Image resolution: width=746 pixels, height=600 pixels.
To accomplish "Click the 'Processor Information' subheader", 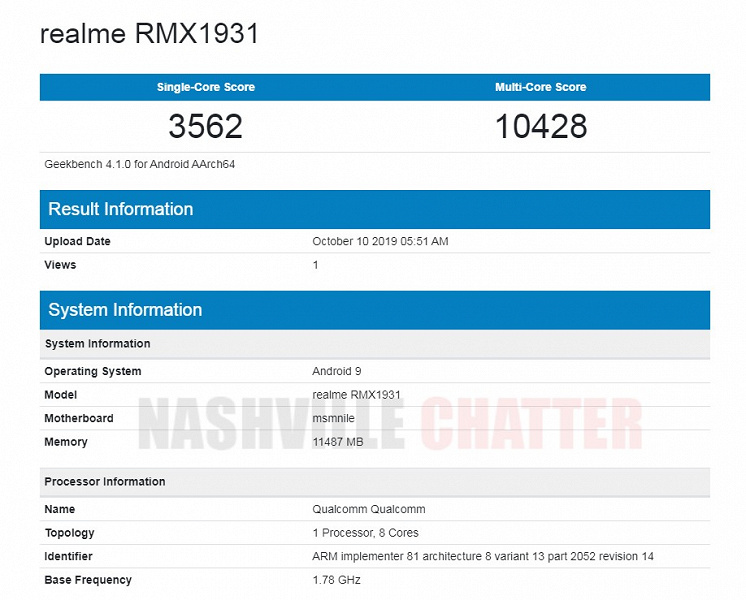I will 375,482.
